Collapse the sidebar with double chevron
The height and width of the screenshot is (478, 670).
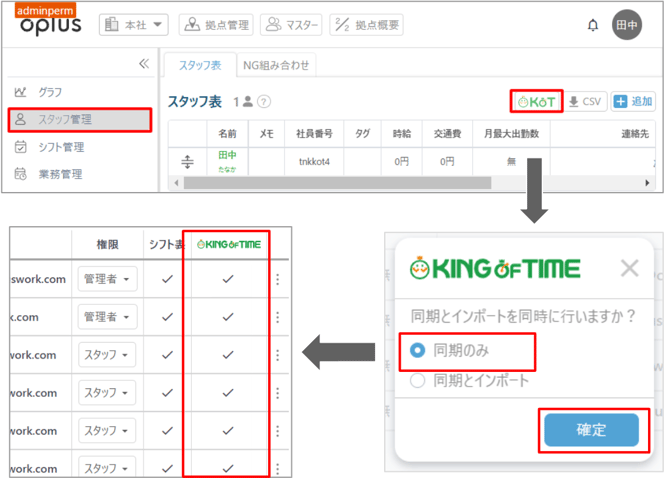click(x=143, y=63)
